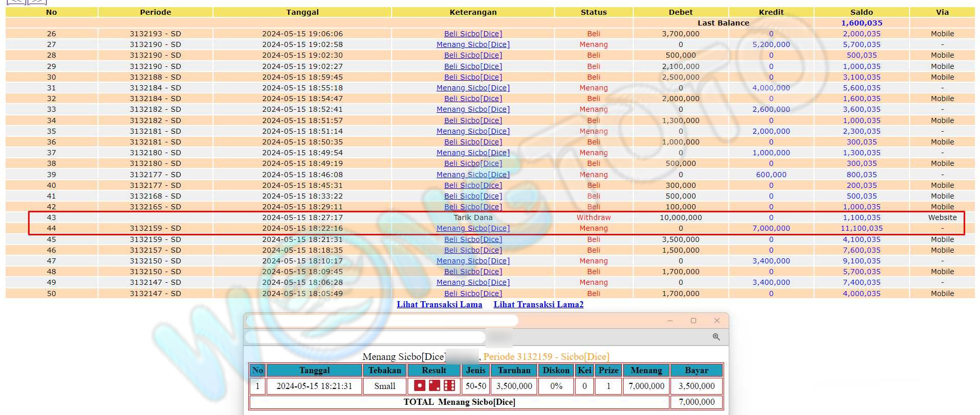Viewport: 980px width, 415px height.
Task: Open Menang Sicbo[Dice] link in row 44
Action: click(473, 228)
